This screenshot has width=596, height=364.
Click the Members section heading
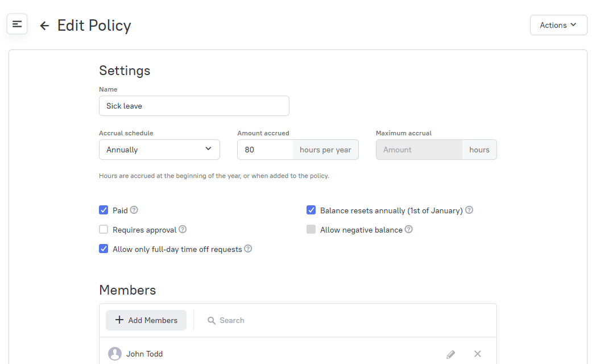pyautogui.click(x=127, y=290)
